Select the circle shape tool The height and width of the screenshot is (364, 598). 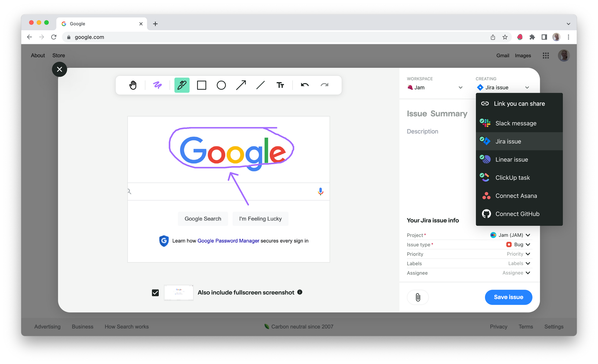click(221, 85)
